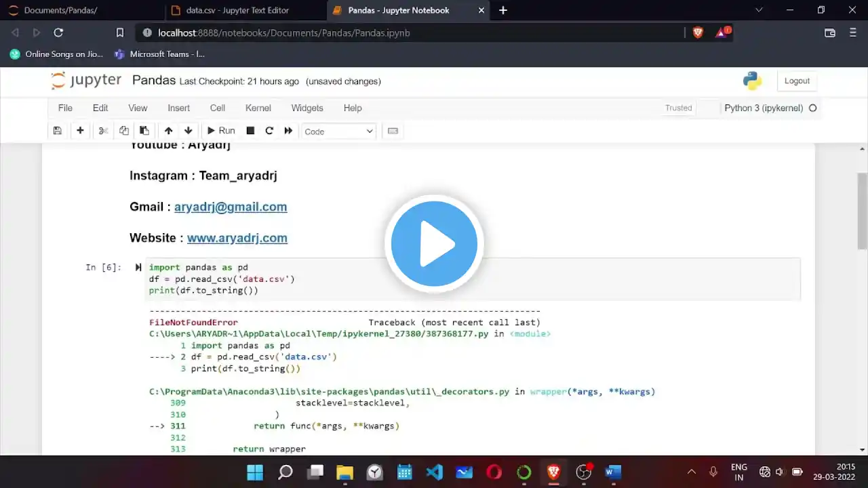Open the Insert menu

click(x=179, y=108)
